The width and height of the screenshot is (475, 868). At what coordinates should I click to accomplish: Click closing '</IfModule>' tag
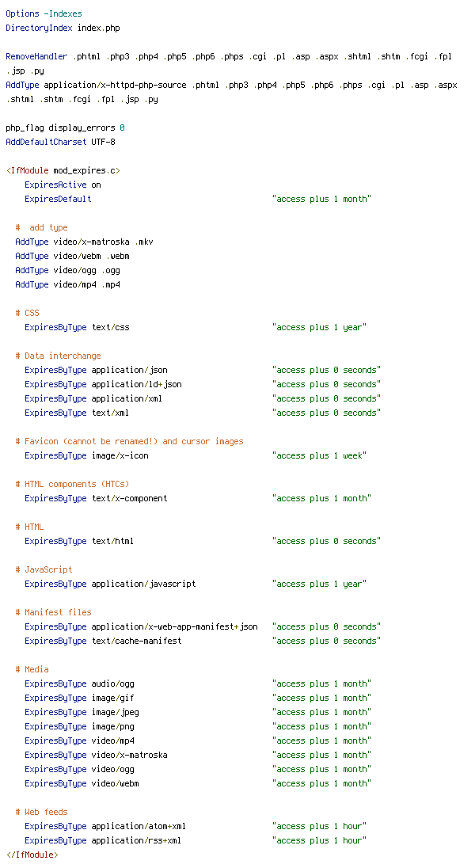point(32,855)
